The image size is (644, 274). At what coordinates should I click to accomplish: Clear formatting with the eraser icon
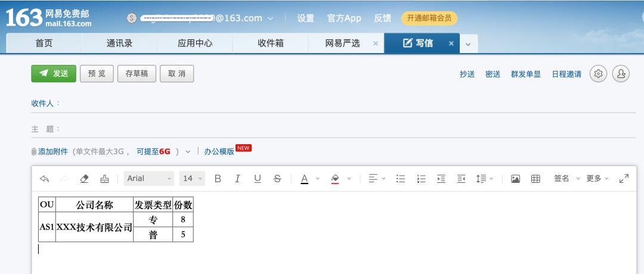(84, 179)
